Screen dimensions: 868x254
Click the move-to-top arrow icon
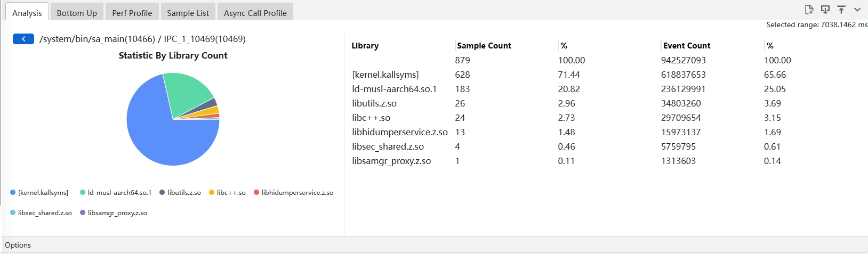pos(841,10)
